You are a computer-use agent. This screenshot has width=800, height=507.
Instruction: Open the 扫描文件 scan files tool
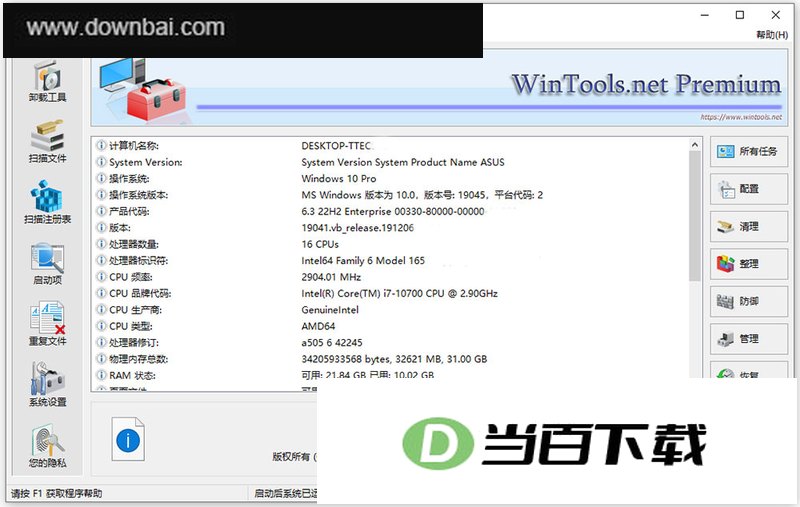(47, 142)
